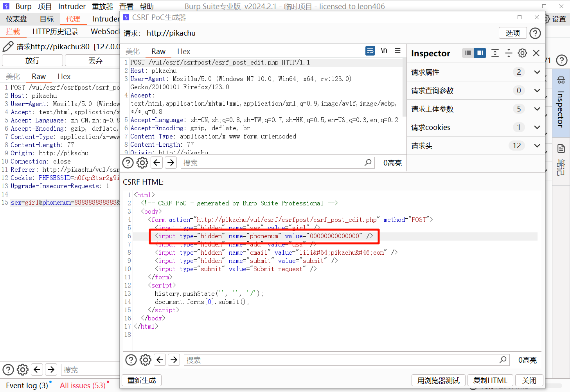Click 放行 forward button
Image resolution: width=570 pixels, height=392 pixels.
click(32, 60)
